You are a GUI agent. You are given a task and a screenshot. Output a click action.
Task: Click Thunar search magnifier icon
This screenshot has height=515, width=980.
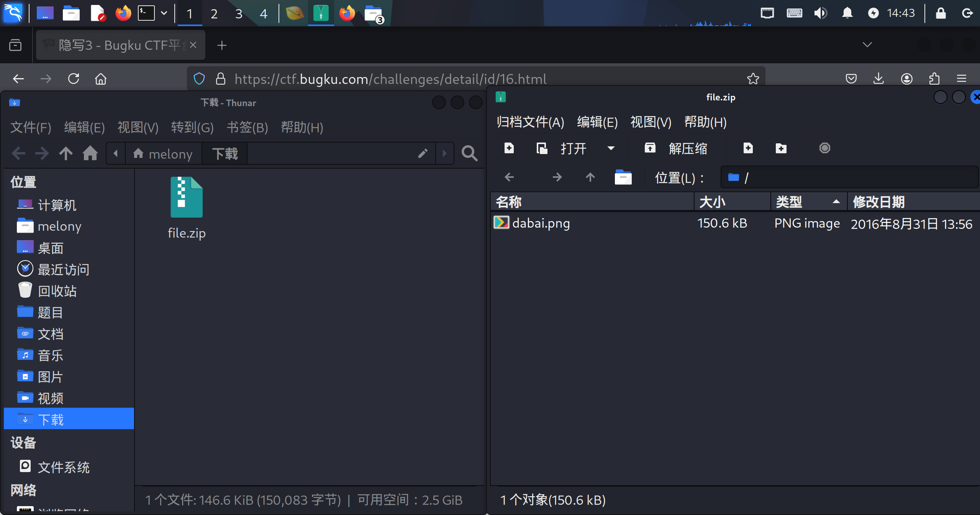469,154
